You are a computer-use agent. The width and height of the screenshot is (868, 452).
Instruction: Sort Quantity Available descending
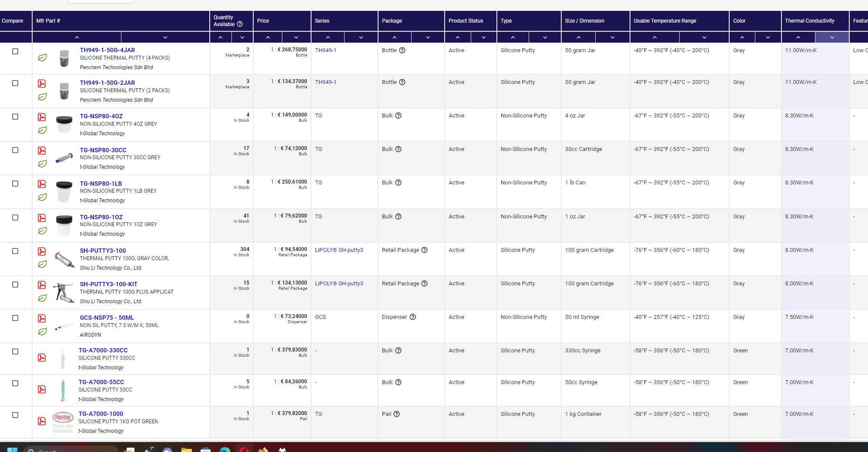242,37
